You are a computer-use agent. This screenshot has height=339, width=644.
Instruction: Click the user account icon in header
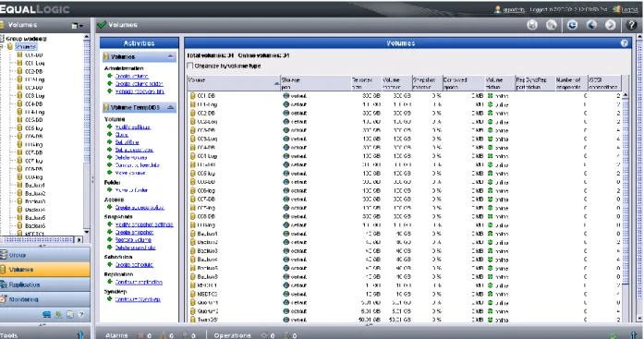click(498, 9)
